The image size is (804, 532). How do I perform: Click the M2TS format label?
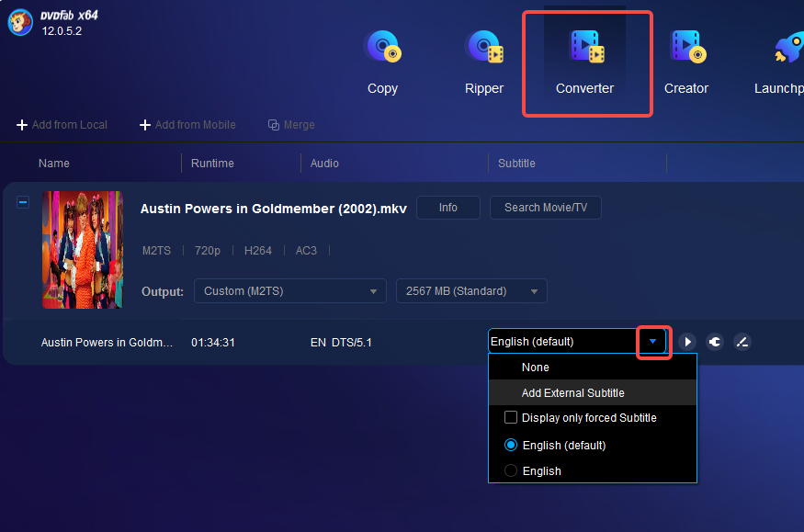(x=156, y=251)
